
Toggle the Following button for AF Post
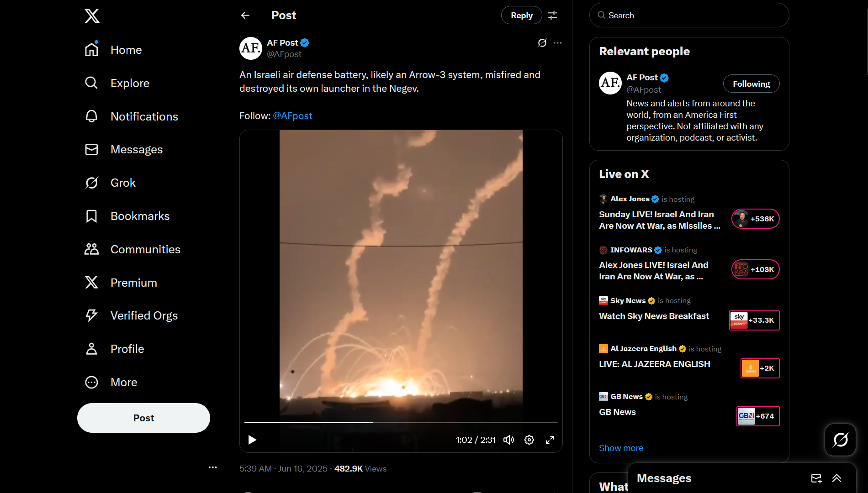751,84
